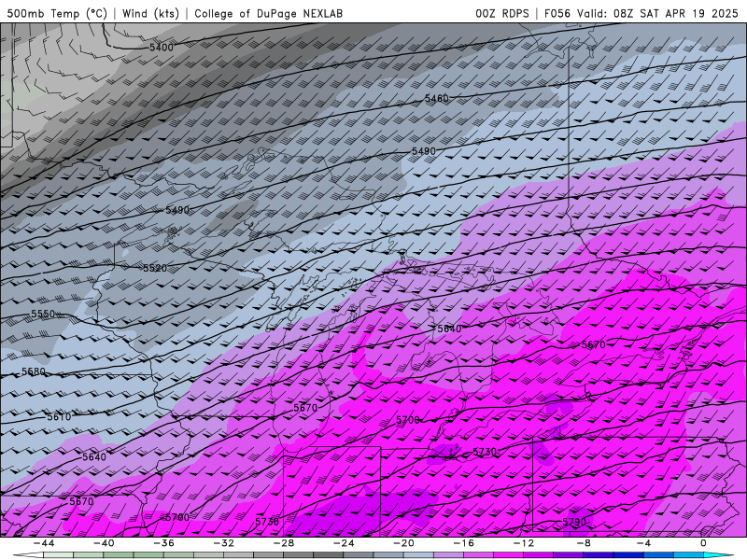Screen dimensions: 747x560
Task: Click the 5610 height contour label
Action: [x=59, y=417]
